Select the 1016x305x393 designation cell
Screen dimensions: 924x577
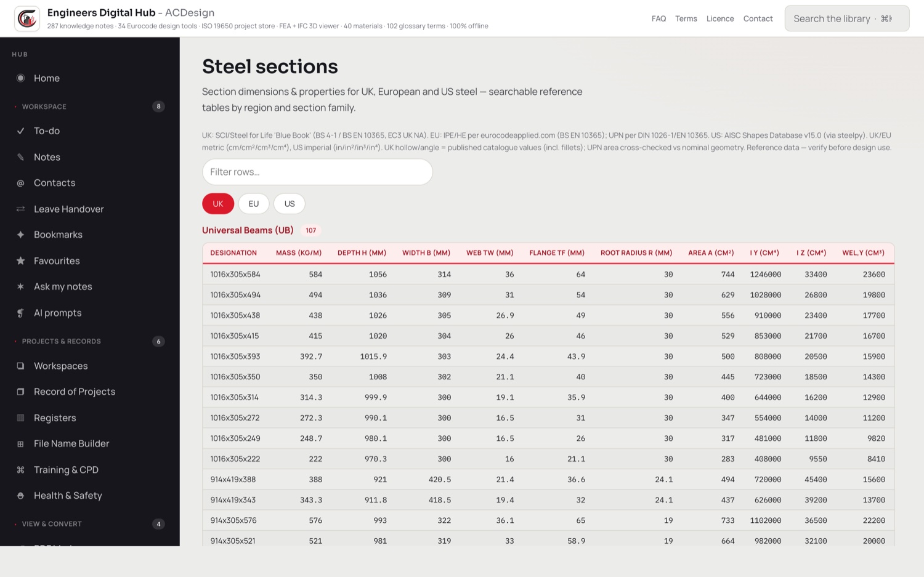coord(235,357)
